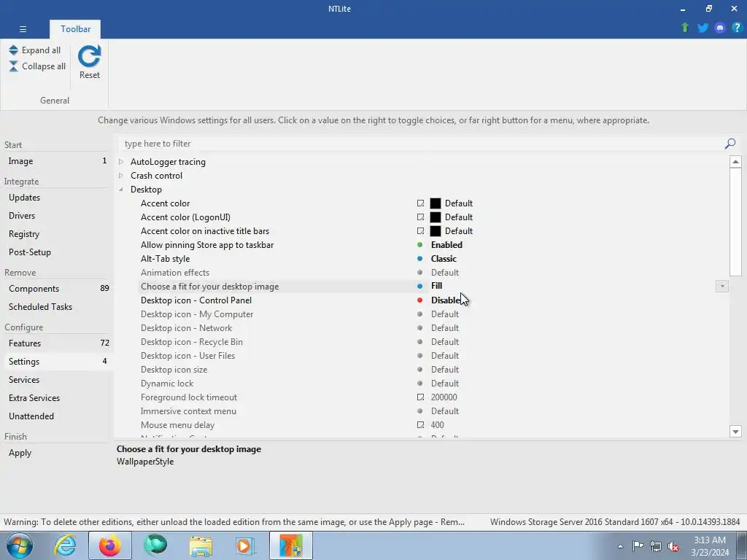Screen dimensions: 747x560
Task: Open the Windows Start button
Action: point(20,545)
